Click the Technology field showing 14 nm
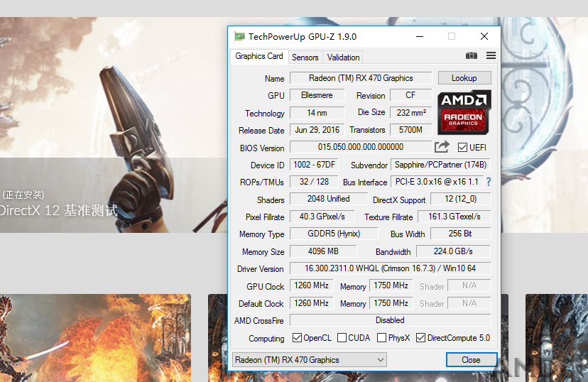This screenshot has width=588, height=382. click(317, 113)
